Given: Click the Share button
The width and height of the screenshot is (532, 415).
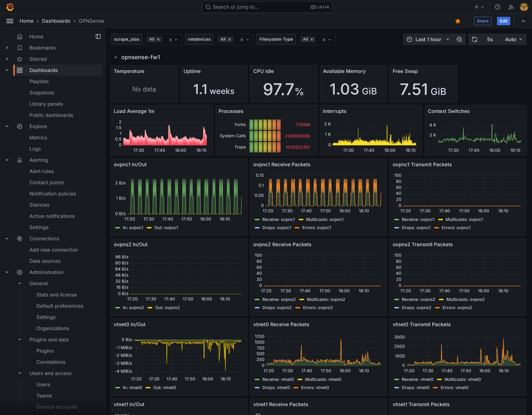Looking at the screenshot, I should coord(482,21).
